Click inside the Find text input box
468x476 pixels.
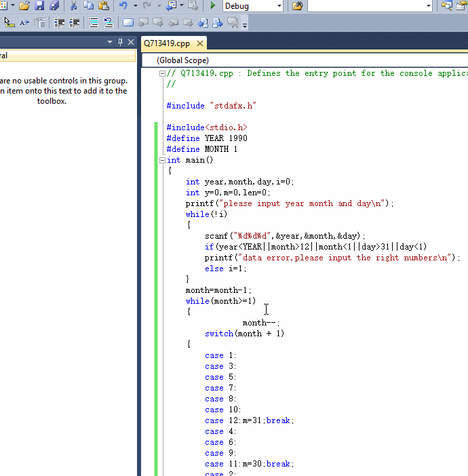[366, 6]
